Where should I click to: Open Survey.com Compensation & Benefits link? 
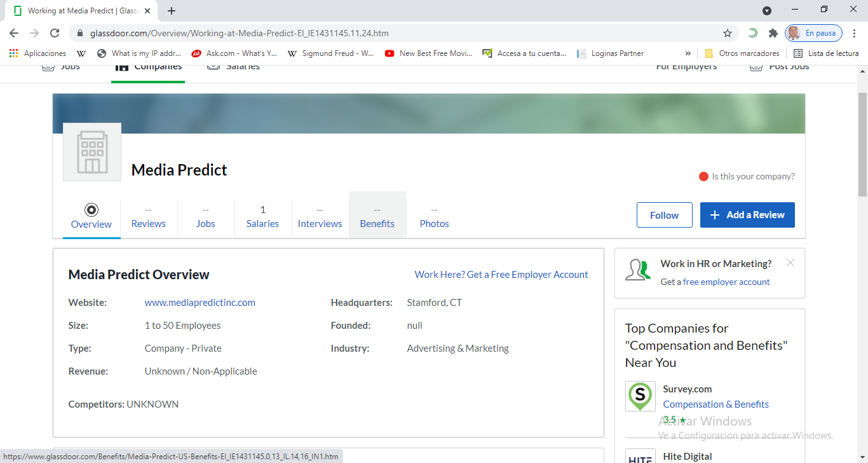(x=716, y=404)
